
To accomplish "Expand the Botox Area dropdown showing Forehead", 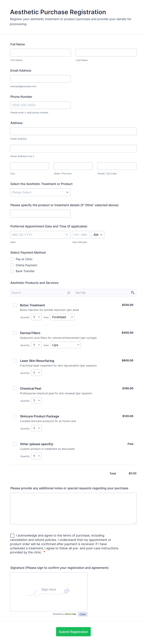I will [62, 317].
